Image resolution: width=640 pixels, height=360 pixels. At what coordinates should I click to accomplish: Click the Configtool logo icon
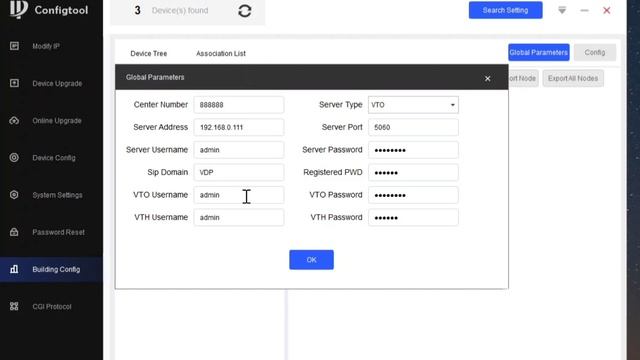19,9
